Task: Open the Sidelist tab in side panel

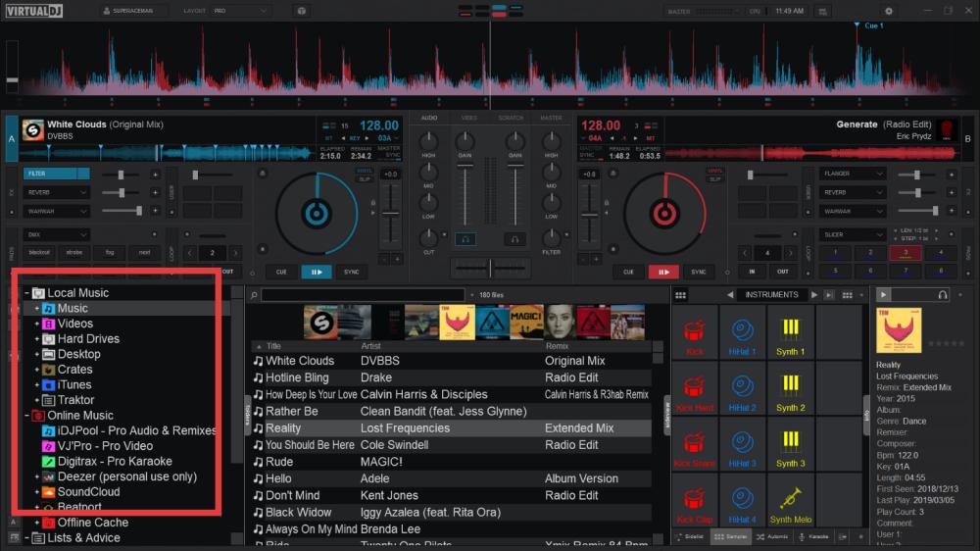Action: 690,536
